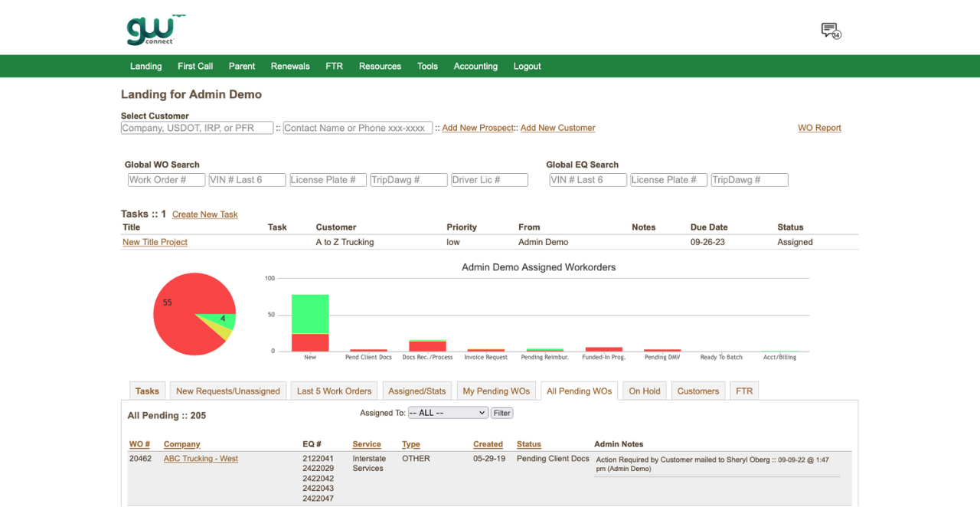Screen dimensions: 980x507
Task: Open the WO Report link
Action: tap(819, 128)
